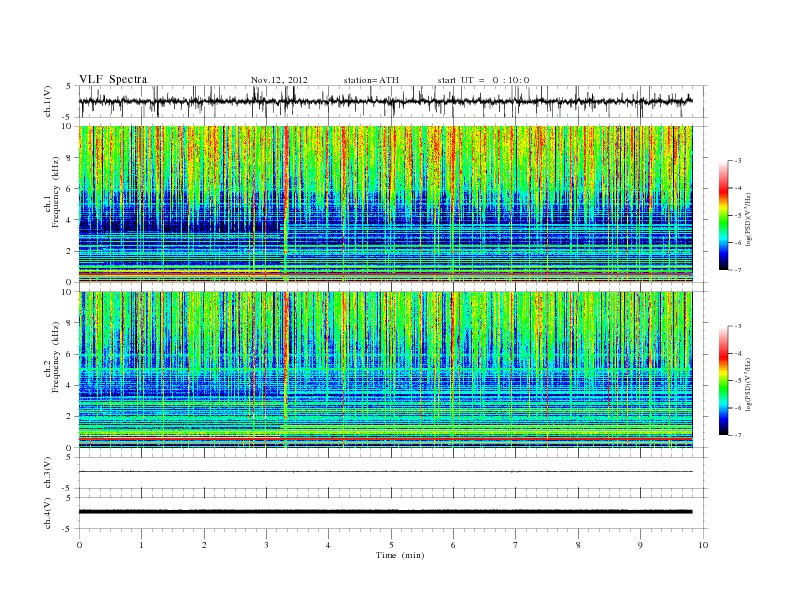The height and width of the screenshot is (612, 792).
Task: Click the "ch.4(V)" axis label
Action: click(x=48, y=513)
